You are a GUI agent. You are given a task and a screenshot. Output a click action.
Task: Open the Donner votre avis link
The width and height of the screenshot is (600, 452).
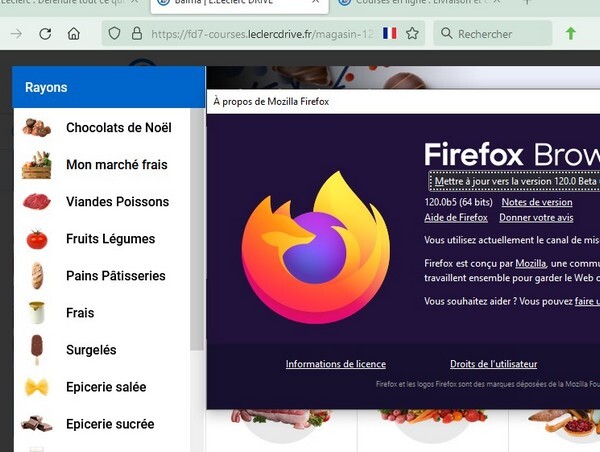click(x=536, y=217)
